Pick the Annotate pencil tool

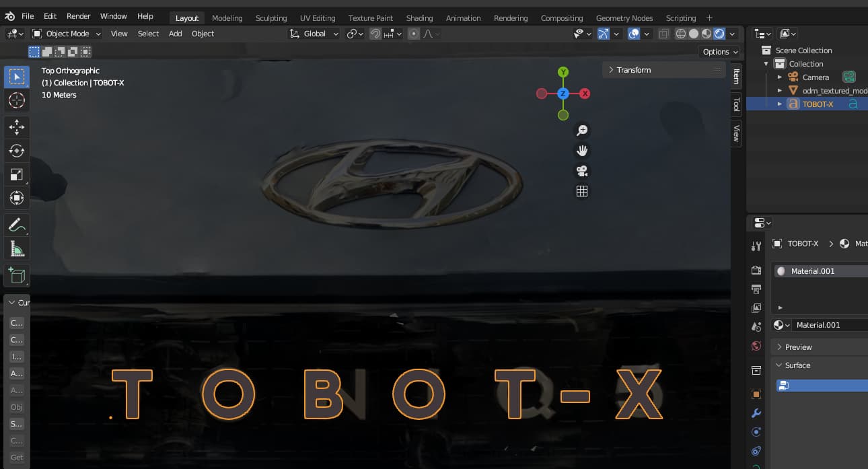point(17,225)
